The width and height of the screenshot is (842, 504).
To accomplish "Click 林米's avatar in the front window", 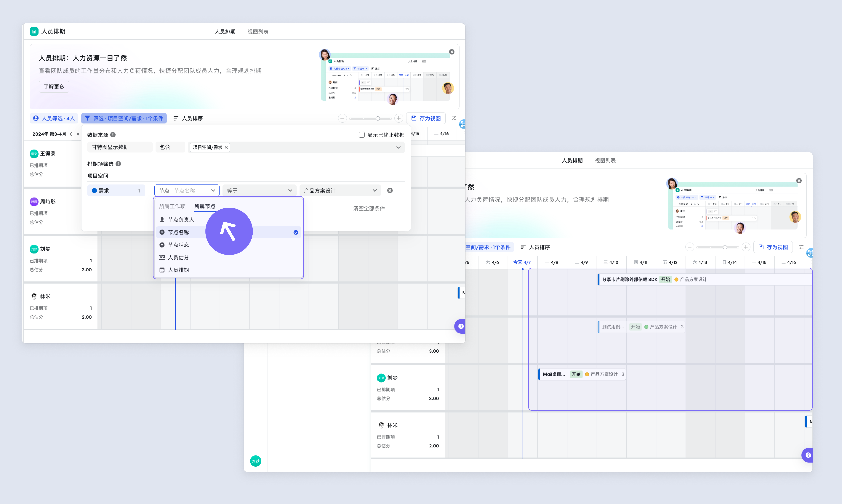I will (34, 296).
